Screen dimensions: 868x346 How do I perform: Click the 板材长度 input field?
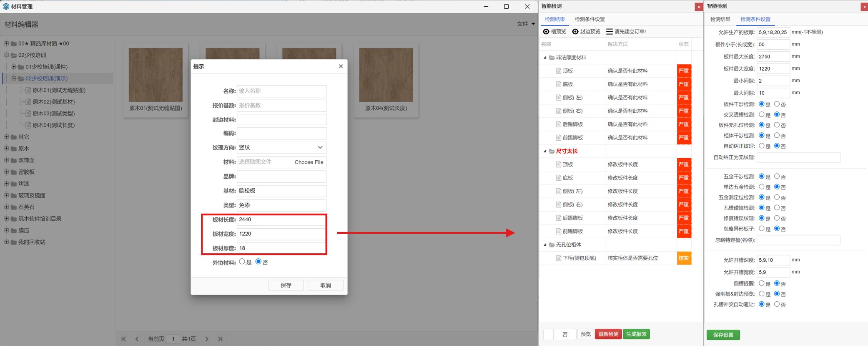281,220
